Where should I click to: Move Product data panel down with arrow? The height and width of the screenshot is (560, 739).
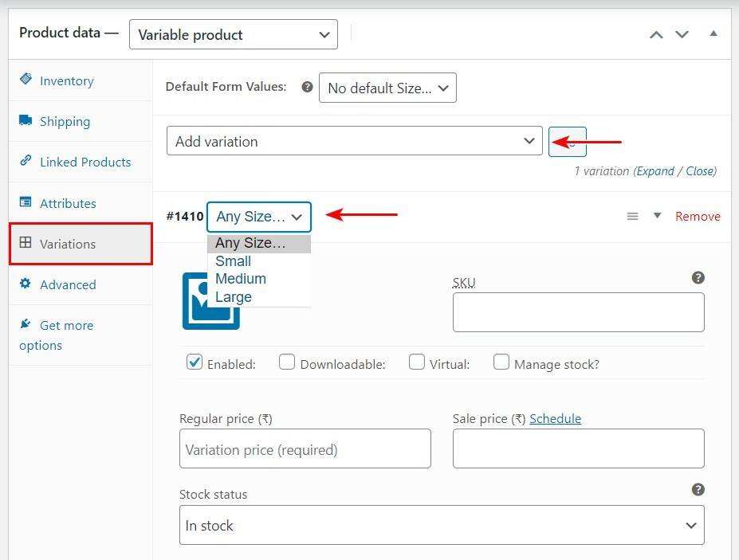point(682,34)
